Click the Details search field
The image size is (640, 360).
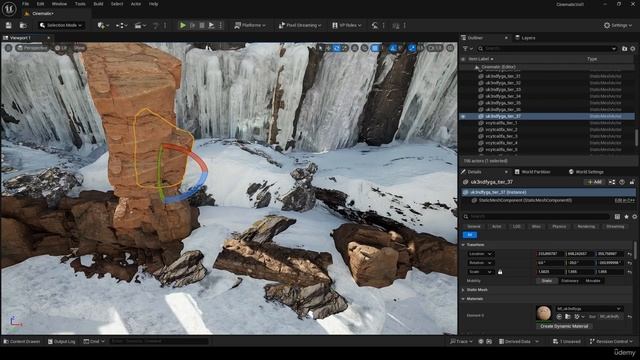(x=536, y=216)
